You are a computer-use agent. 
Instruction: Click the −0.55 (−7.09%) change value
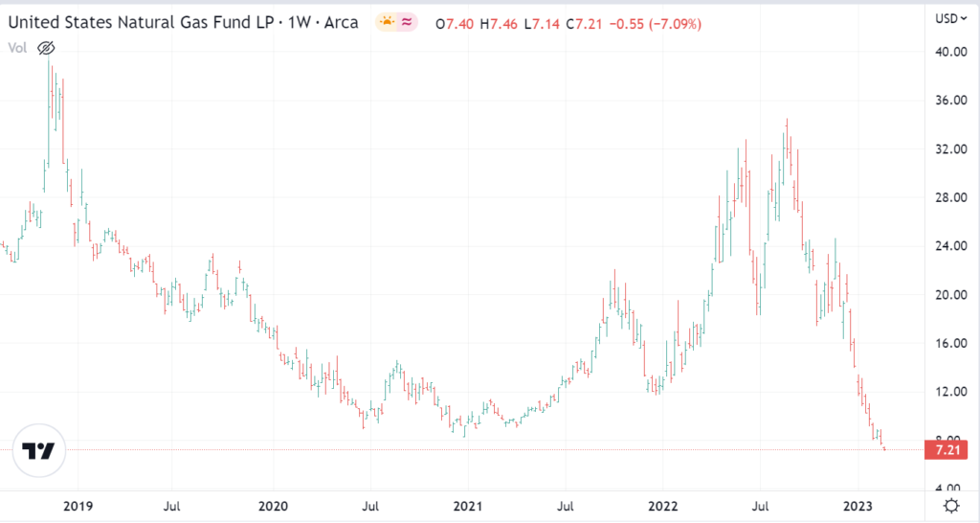[655, 24]
